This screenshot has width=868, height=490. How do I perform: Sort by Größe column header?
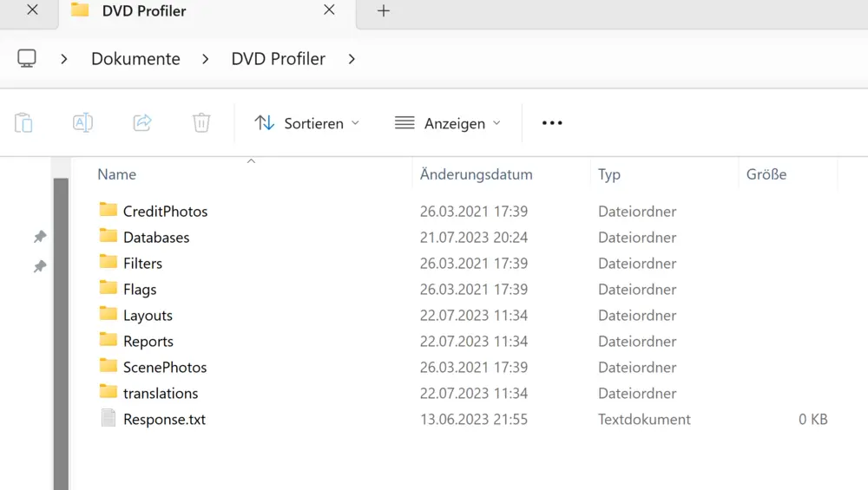pyautogui.click(x=766, y=174)
